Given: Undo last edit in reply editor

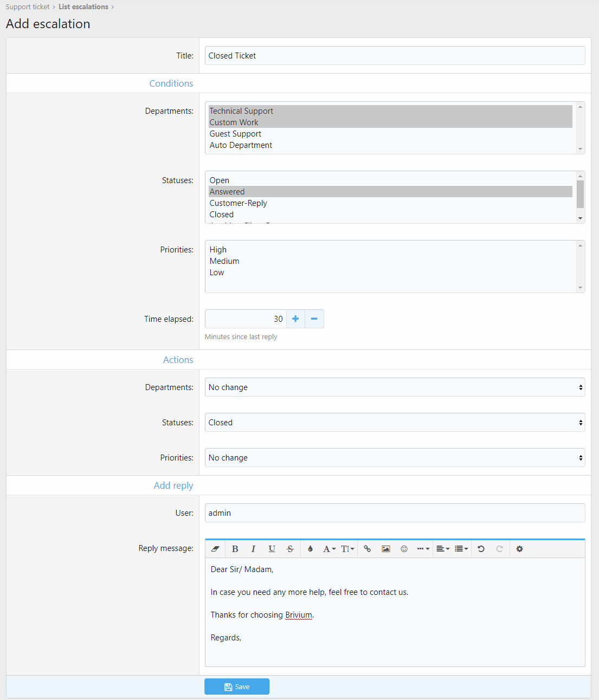Looking at the screenshot, I should tap(481, 549).
